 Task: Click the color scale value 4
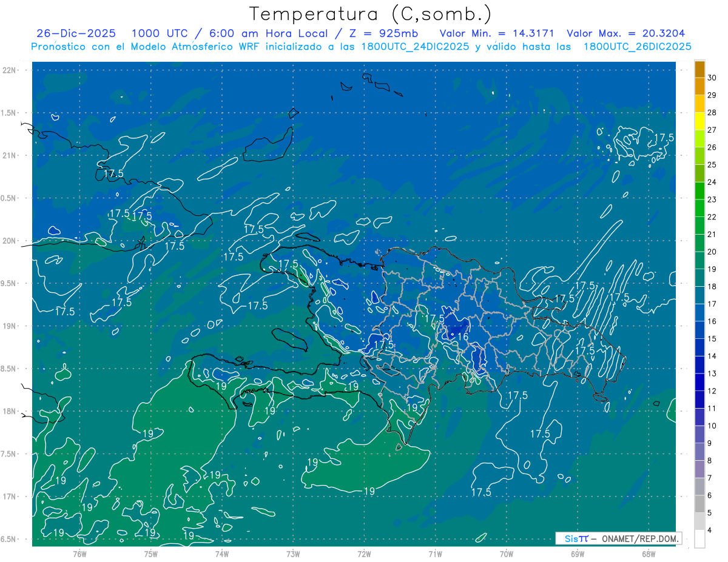pos(710,530)
